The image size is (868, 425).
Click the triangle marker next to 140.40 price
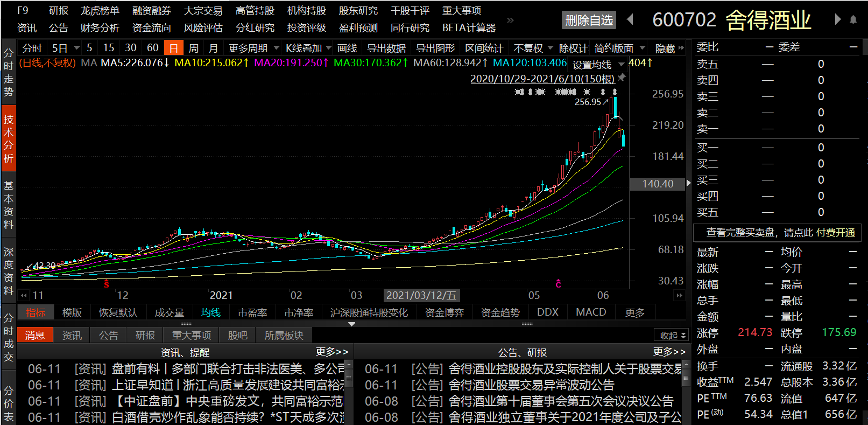coord(689,184)
